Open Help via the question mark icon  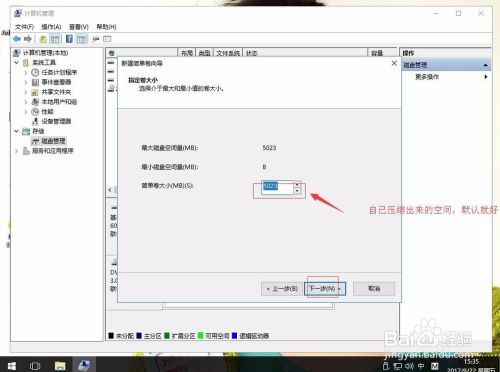click(69, 39)
